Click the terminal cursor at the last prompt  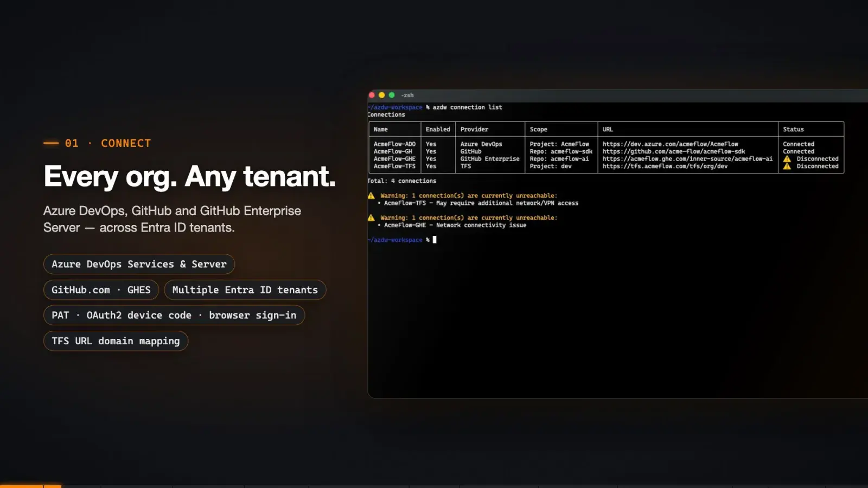435,240
